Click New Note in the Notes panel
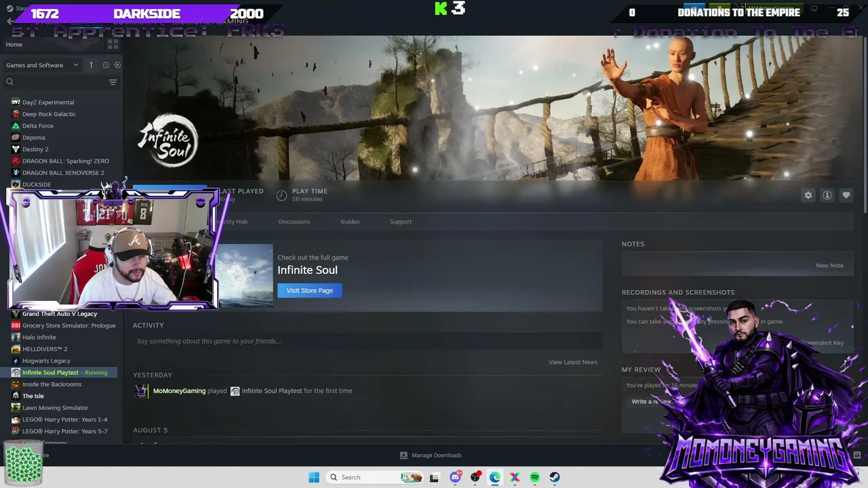Viewport: 868px width, 488px height. click(x=830, y=266)
